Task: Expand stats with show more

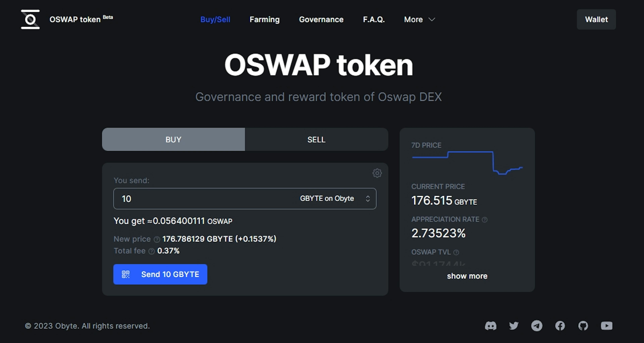Action: (x=467, y=276)
